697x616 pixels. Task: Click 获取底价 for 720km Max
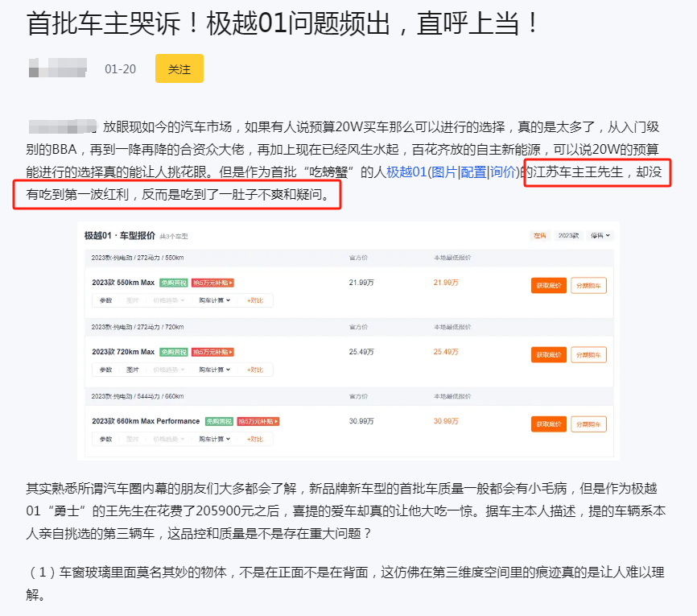(549, 355)
